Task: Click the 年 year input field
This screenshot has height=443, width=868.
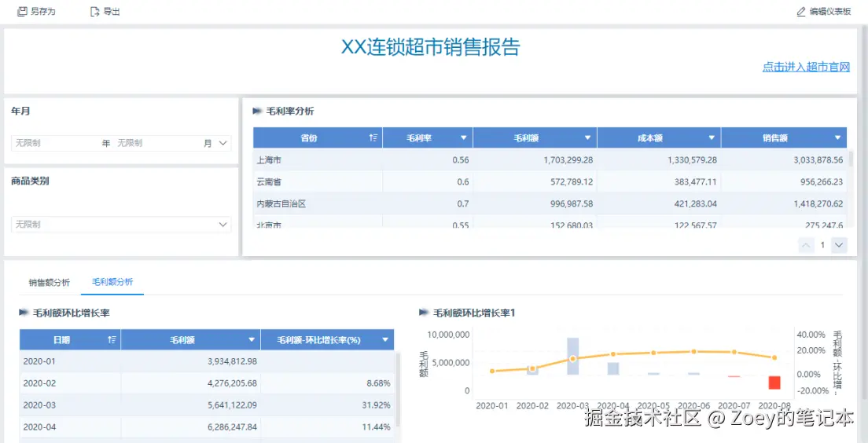Action: pyautogui.click(x=55, y=143)
